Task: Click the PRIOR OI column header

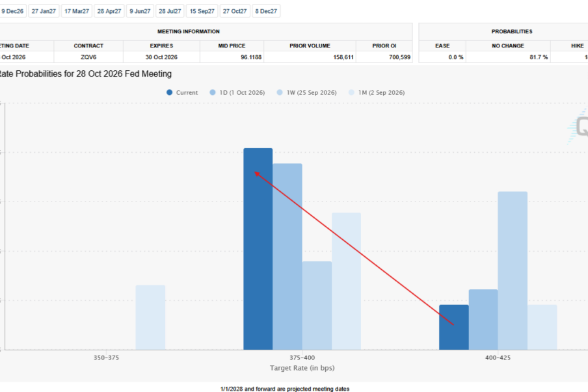Action: (x=384, y=46)
